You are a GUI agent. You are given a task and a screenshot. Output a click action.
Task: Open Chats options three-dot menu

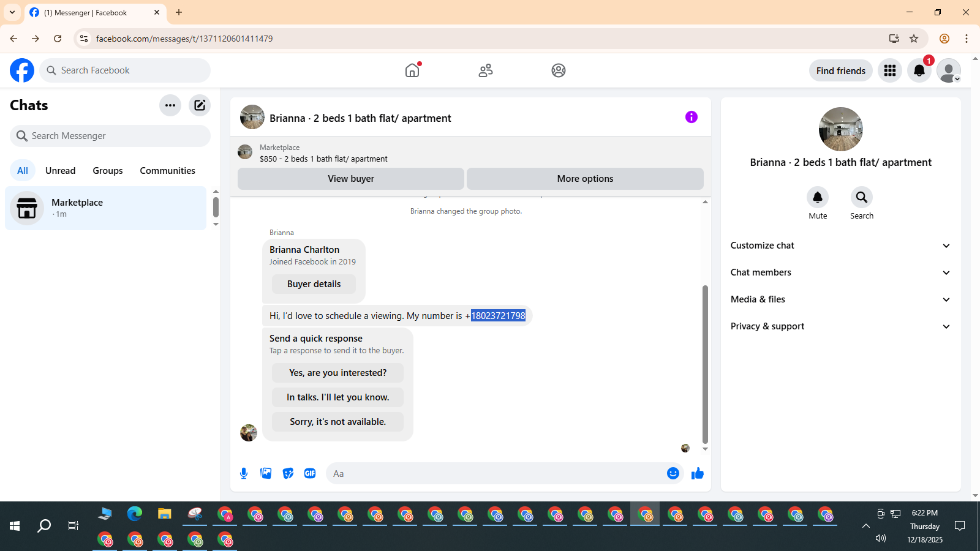170,105
